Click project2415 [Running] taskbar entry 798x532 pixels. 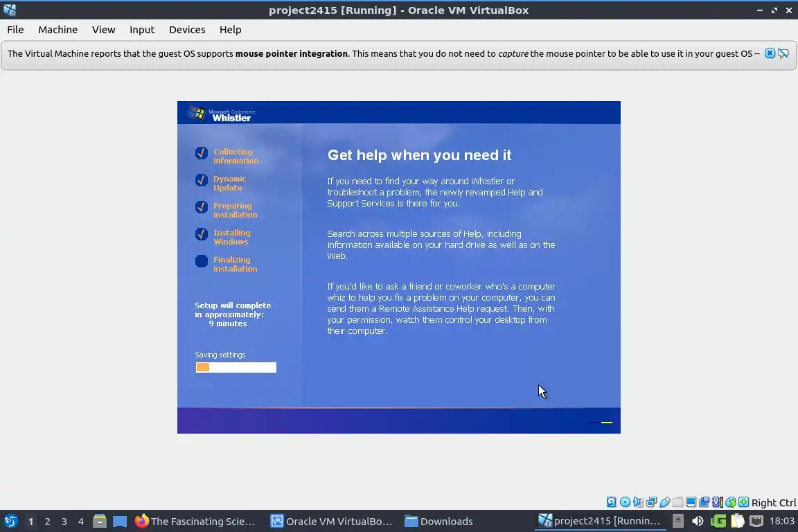[601, 522]
